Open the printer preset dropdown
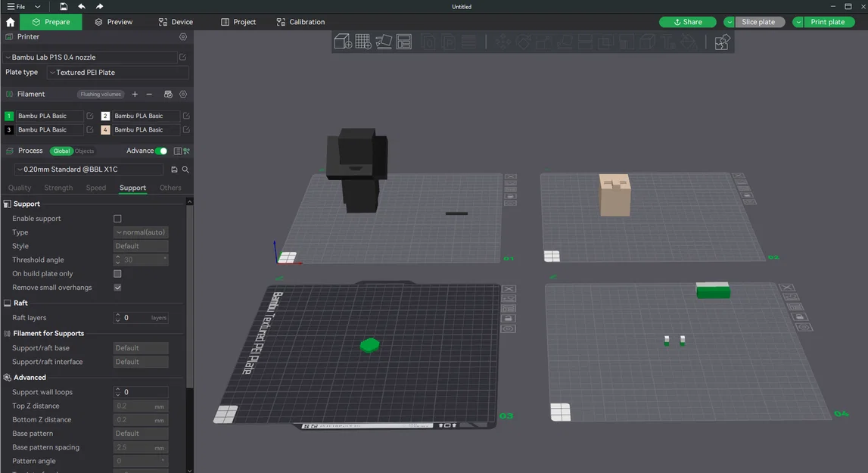 (90, 58)
